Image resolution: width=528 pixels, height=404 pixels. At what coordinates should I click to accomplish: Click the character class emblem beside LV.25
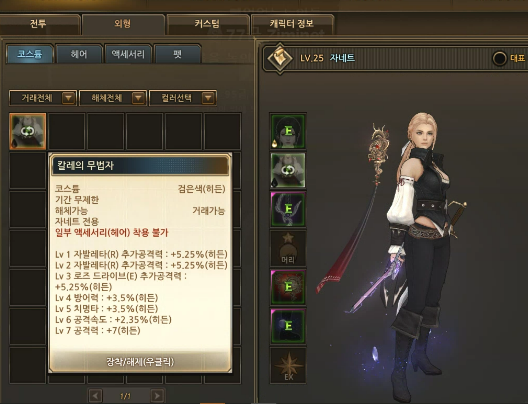click(280, 59)
